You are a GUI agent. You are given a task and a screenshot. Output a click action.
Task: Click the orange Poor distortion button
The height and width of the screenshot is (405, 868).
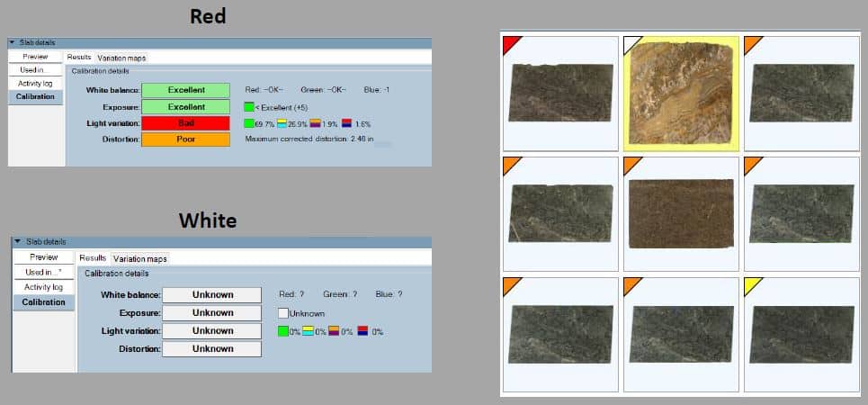tap(187, 139)
